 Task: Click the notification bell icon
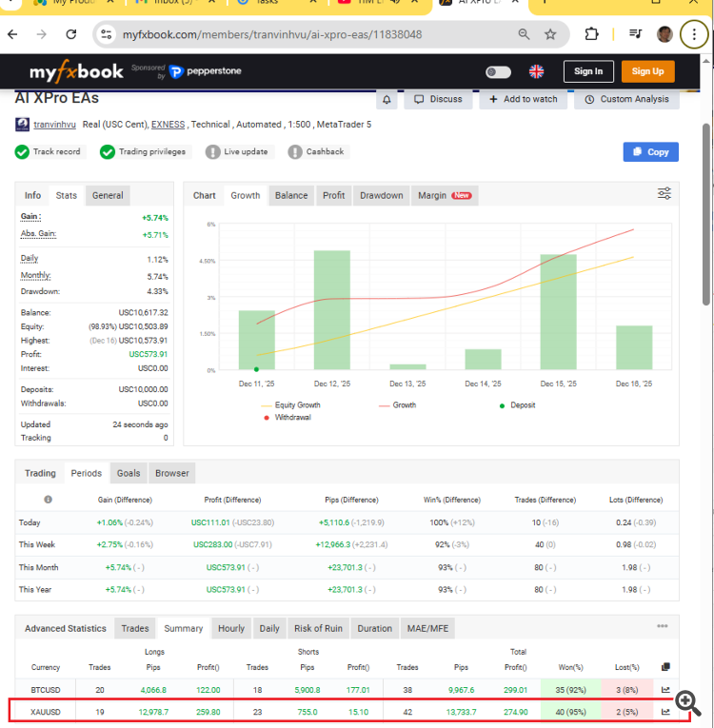click(x=387, y=100)
